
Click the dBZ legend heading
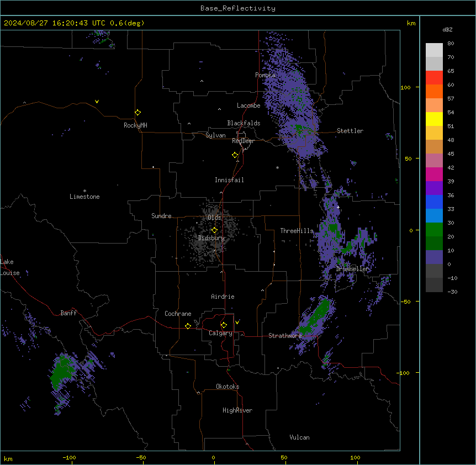point(447,29)
